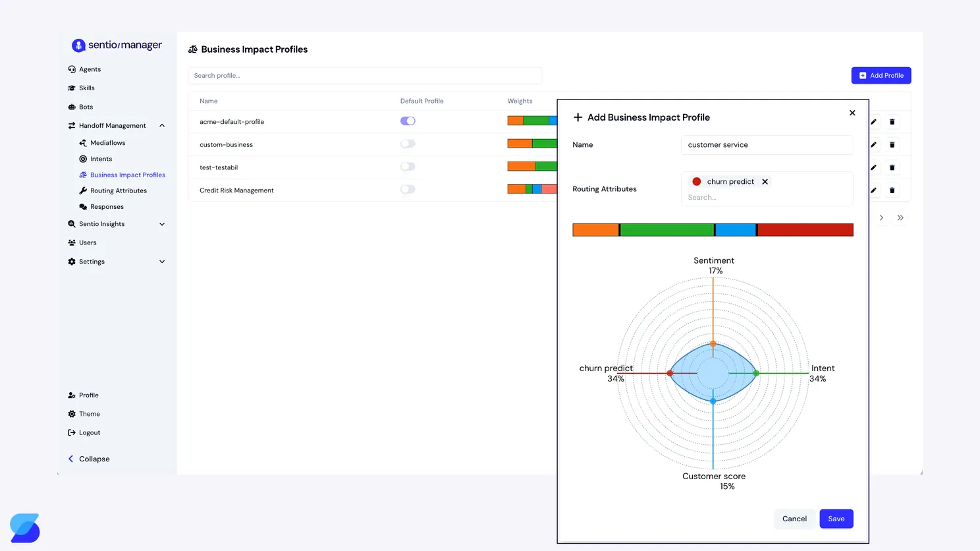
Task: Expand the Sentio Insights section chevron
Action: [x=162, y=224]
